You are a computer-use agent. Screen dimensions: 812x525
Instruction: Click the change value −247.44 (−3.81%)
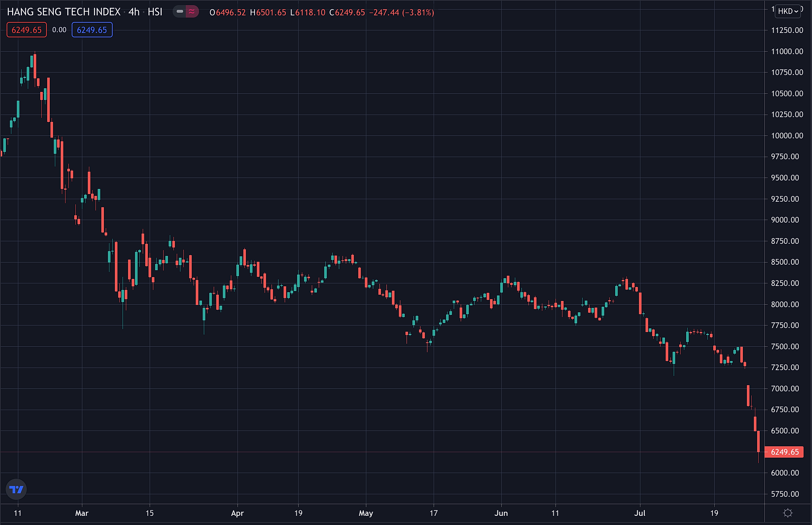tap(402, 12)
